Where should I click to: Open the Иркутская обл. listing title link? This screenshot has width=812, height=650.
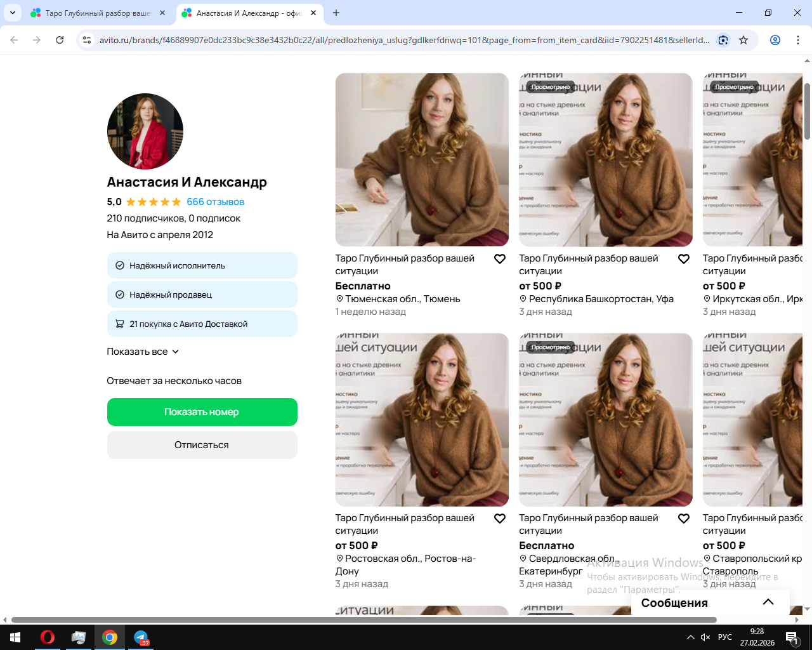tap(752, 265)
